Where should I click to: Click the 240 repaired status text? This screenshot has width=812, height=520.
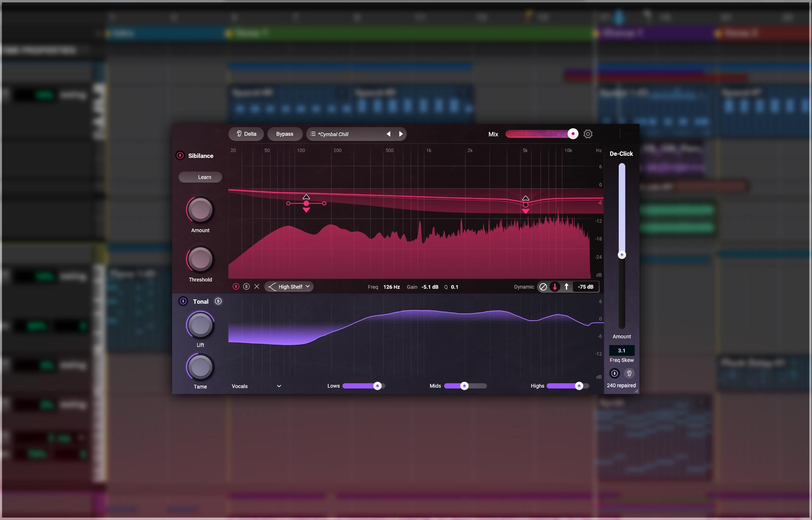[621, 386]
